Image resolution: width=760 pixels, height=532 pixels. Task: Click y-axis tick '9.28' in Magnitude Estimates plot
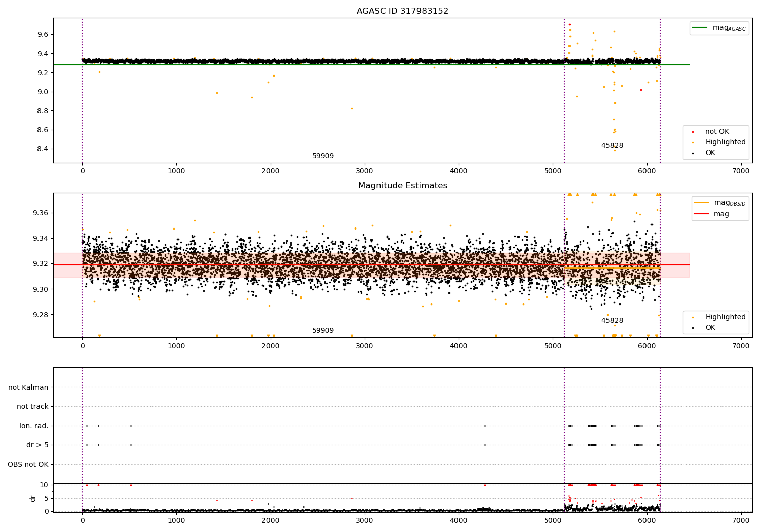41,315
